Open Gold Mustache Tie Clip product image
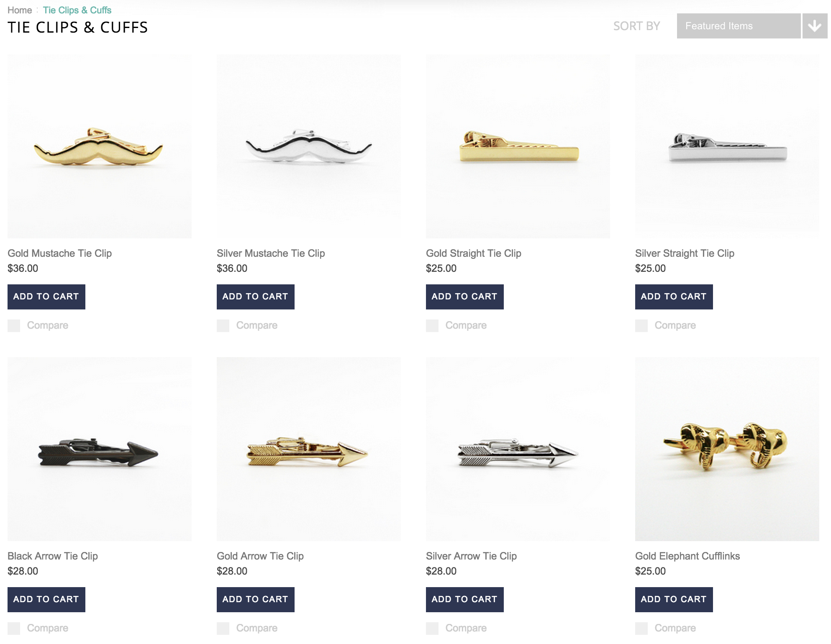 tap(100, 146)
